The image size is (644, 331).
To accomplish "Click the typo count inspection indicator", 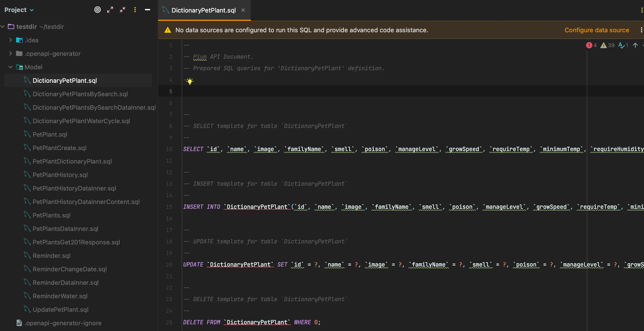I will [623, 45].
